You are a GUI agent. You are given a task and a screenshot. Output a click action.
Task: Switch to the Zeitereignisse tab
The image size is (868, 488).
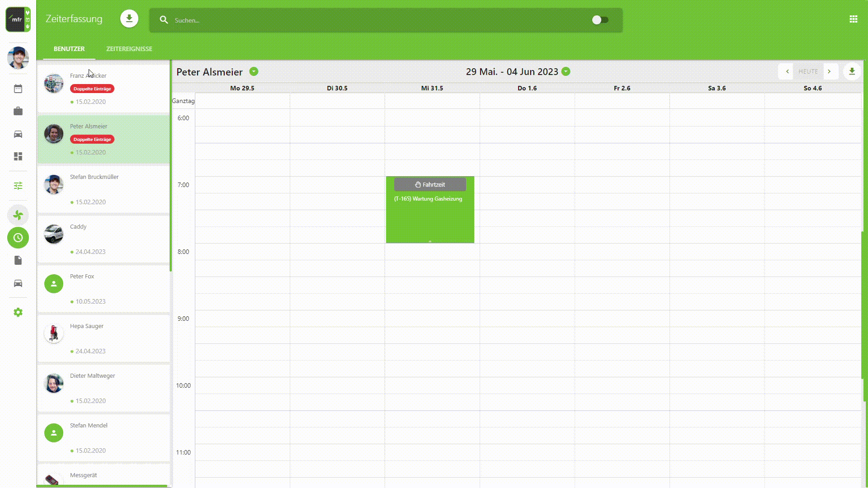[129, 49]
